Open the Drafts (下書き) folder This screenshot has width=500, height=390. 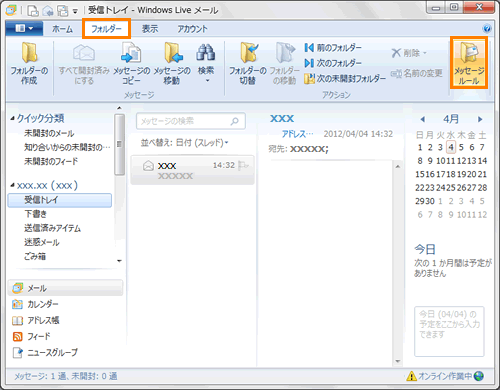tap(35, 214)
